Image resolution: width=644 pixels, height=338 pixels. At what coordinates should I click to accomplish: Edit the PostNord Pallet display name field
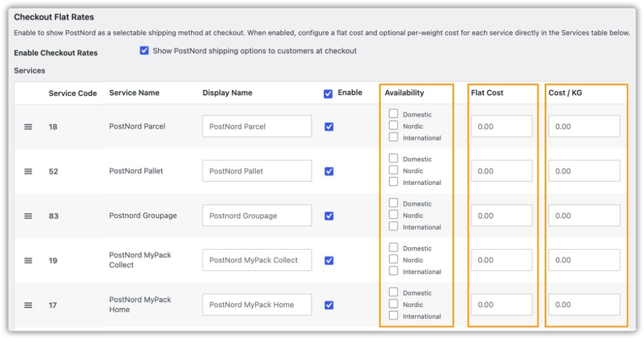pyautogui.click(x=257, y=171)
